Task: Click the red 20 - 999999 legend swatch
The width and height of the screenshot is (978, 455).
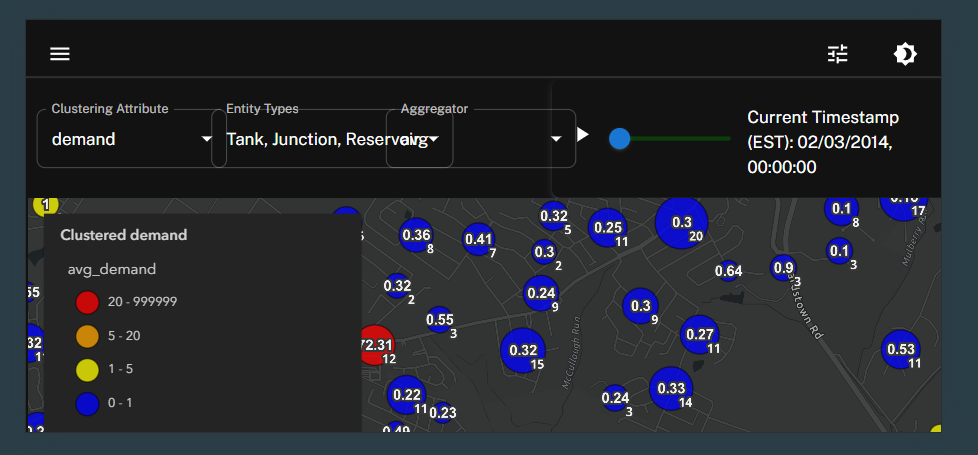Action: (87, 302)
